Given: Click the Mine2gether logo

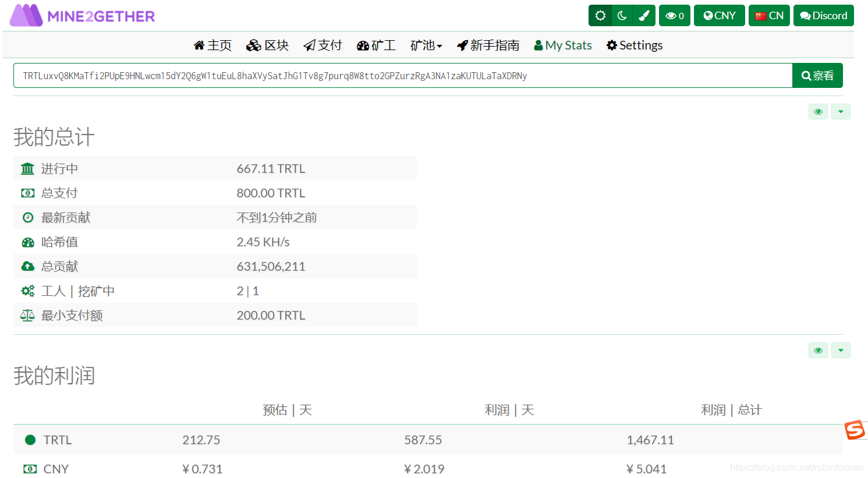Looking at the screenshot, I should pos(82,16).
